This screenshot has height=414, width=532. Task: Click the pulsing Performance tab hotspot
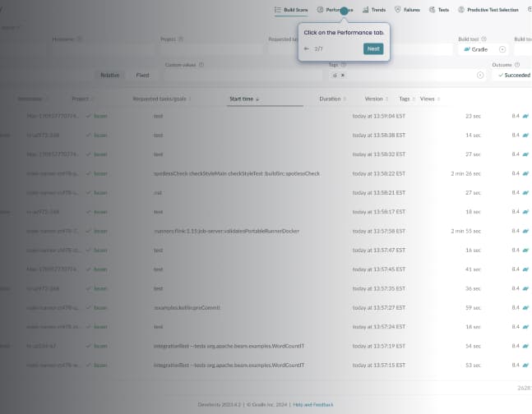click(344, 10)
